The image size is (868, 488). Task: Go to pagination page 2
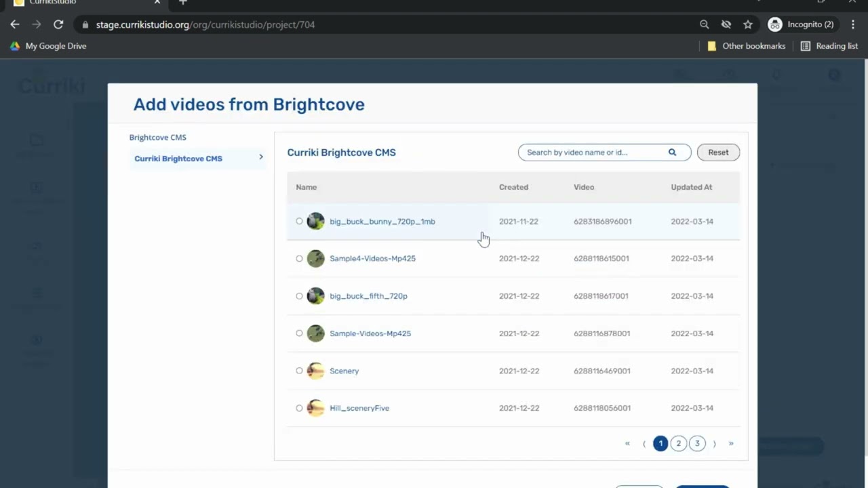(679, 443)
